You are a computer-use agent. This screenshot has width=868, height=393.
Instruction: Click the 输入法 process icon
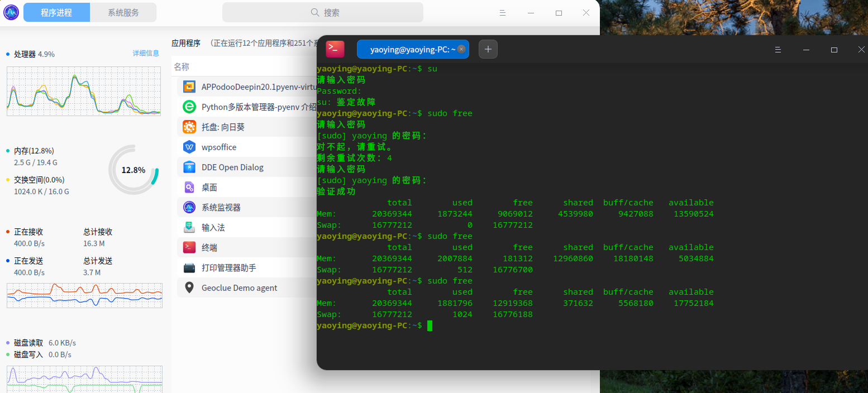tap(189, 227)
